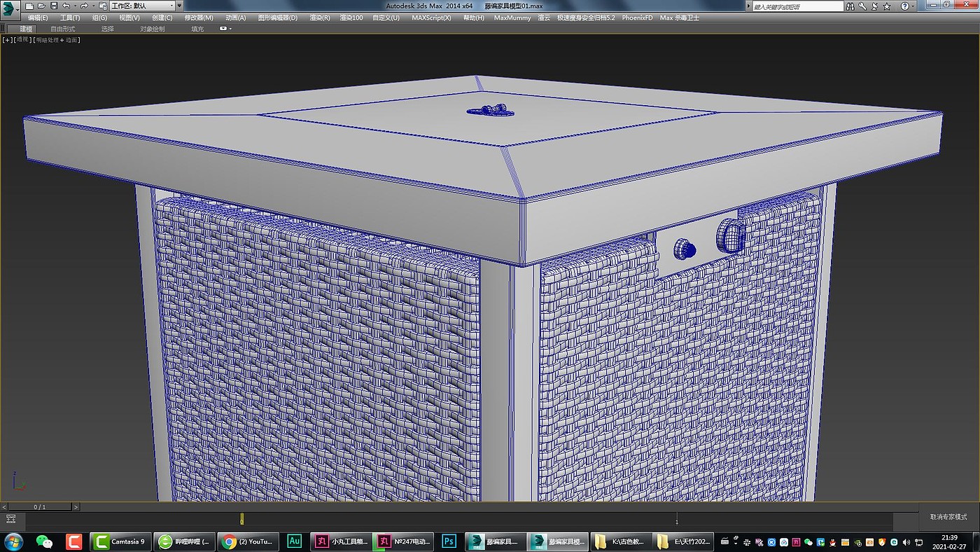The image size is (980, 552).
Task: Click 取消专家模式 button
Action: [948, 516]
